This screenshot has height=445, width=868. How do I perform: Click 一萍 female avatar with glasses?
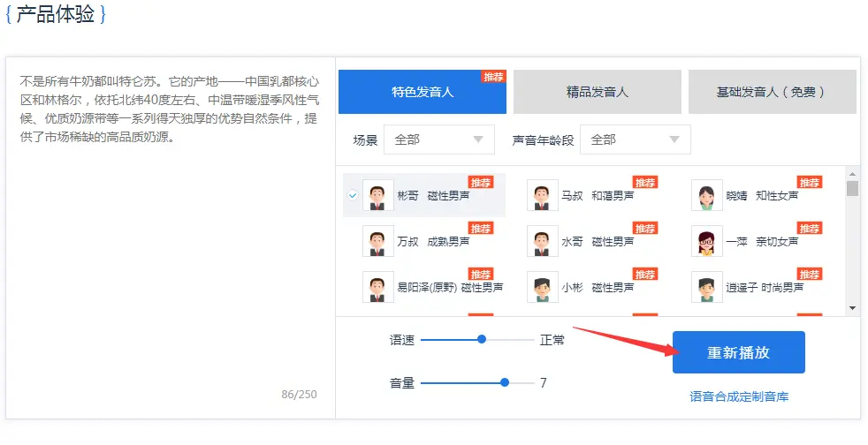(x=707, y=241)
